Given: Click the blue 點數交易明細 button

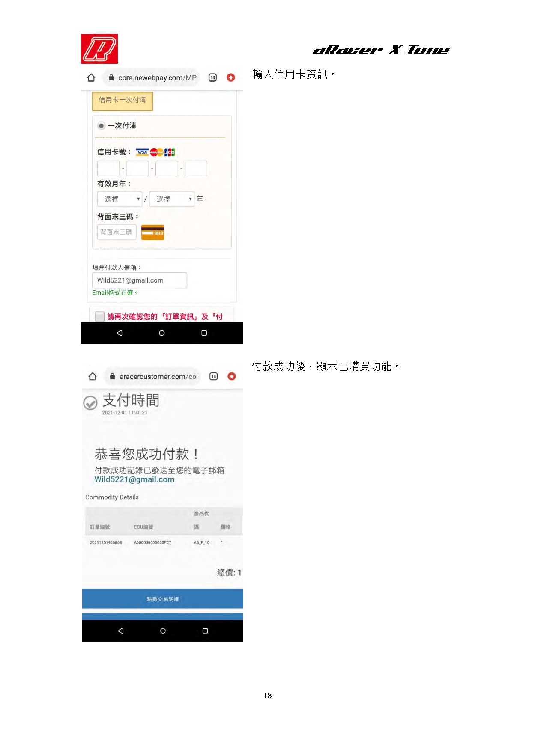Looking at the screenshot, I should coord(163,598).
